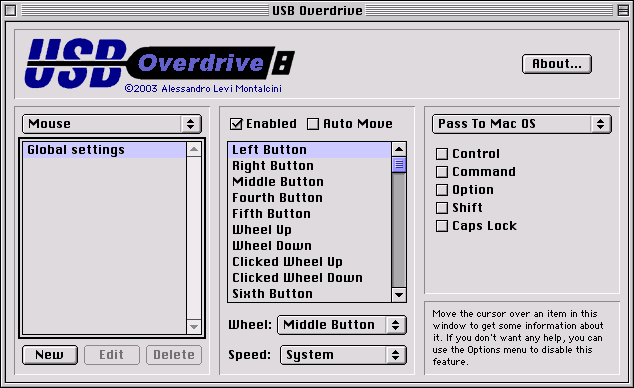This screenshot has height=388, width=634.
Task: Collapse window with the title bar windowshade box
Action: pos(623,10)
